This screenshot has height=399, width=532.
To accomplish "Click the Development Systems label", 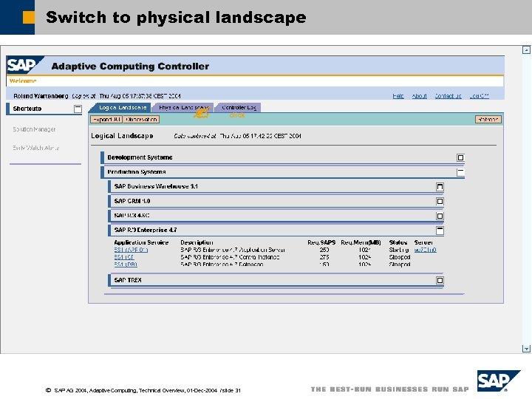I will [140, 157].
